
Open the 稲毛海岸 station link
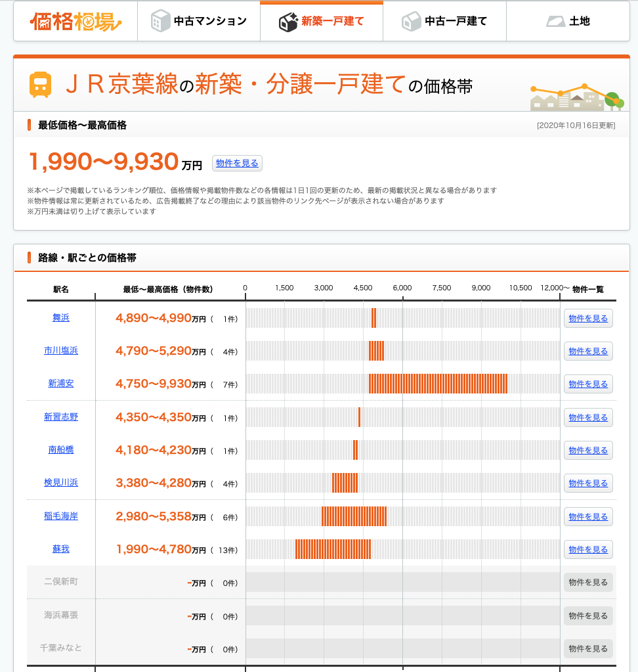coord(61,516)
